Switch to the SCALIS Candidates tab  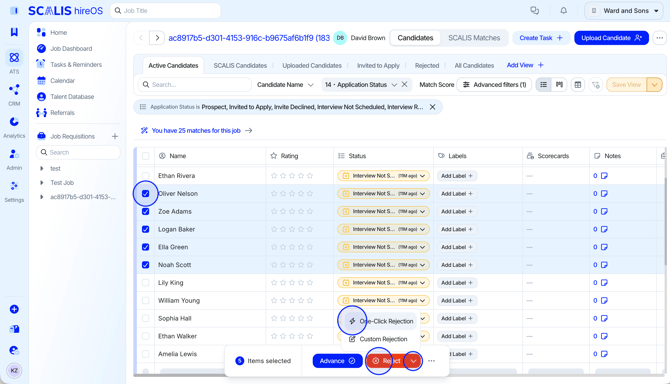[240, 65]
